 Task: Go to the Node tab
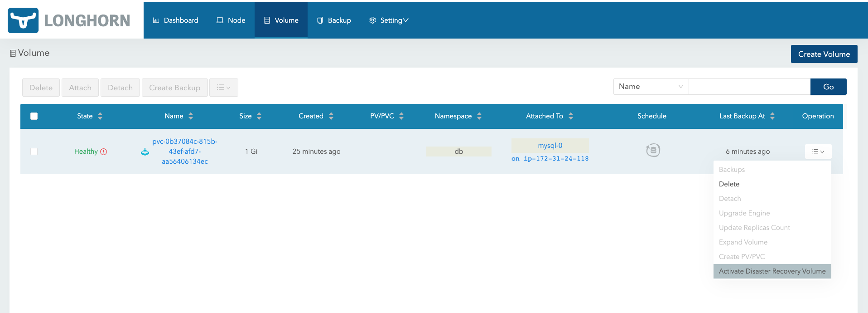coord(231,20)
